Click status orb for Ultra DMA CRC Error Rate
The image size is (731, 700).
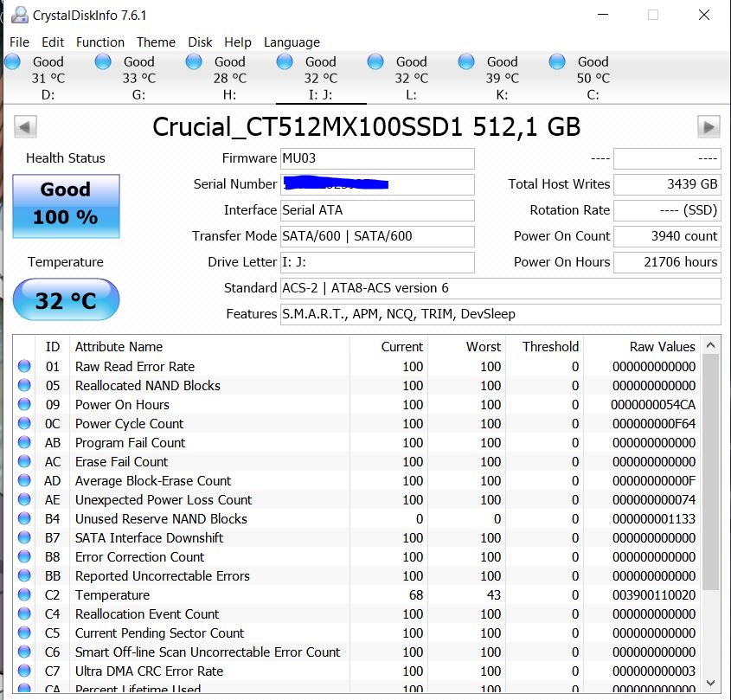[24, 671]
